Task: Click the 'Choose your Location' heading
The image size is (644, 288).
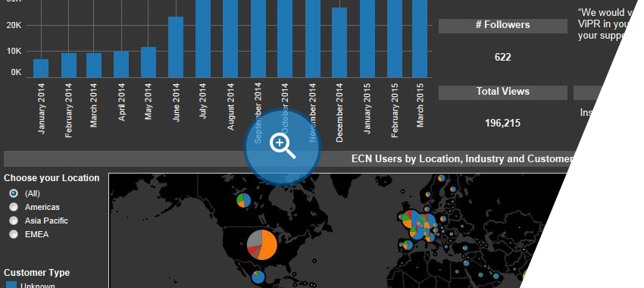Action: [52, 178]
